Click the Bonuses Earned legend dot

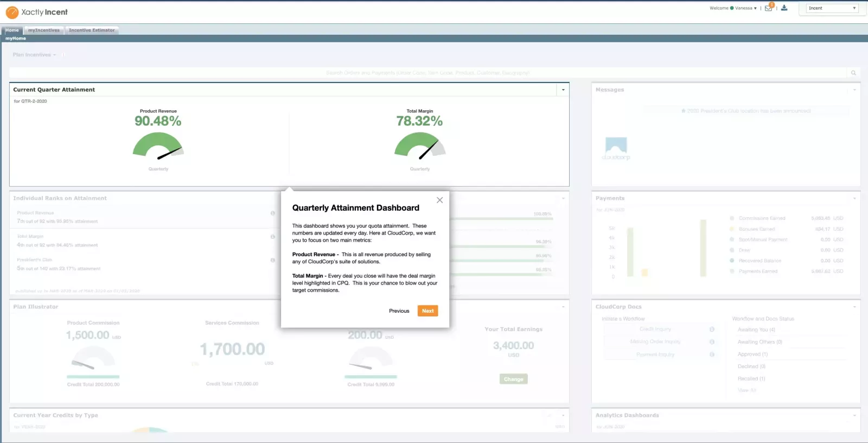[732, 229]
